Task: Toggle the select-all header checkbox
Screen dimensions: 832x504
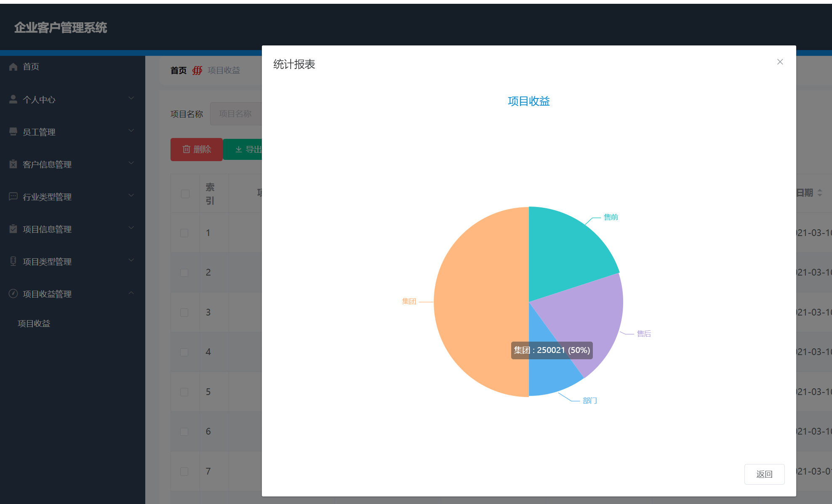Action: coord(185,194)
